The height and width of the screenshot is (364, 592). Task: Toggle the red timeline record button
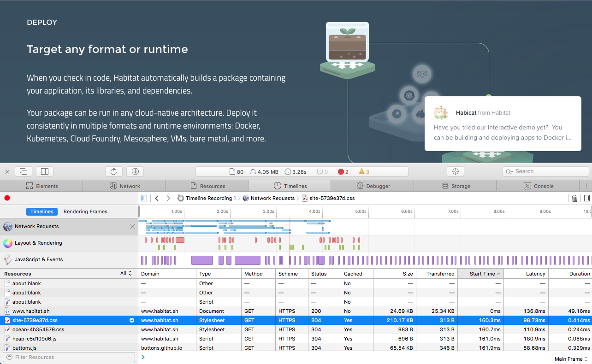[x=7, y=198]
